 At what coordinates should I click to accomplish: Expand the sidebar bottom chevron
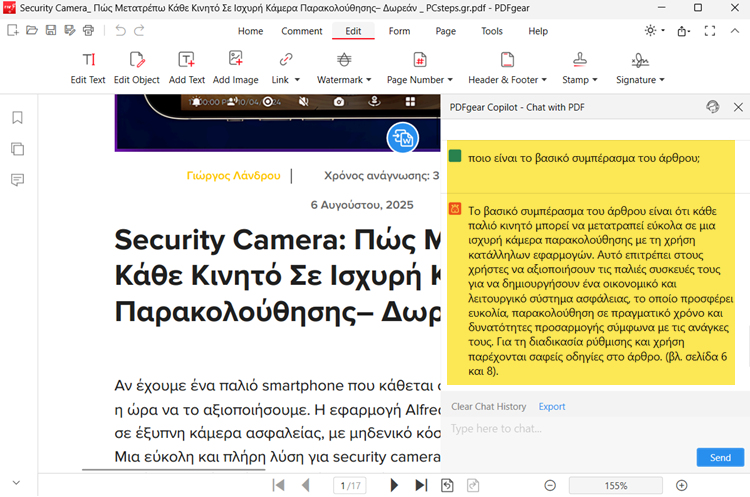[16, 483]
